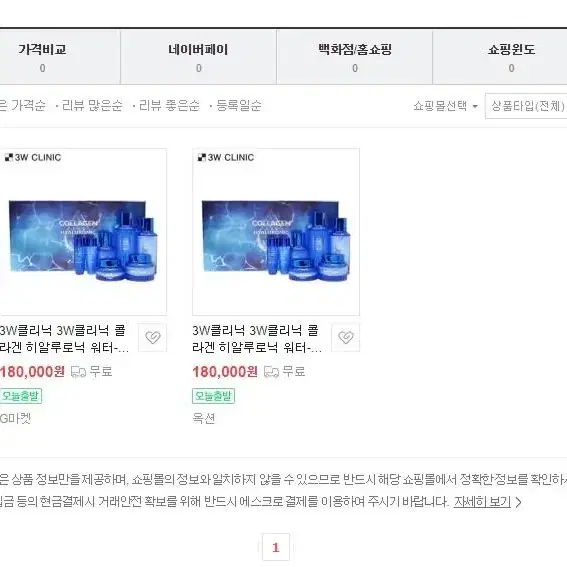Click free shipping truck icon, G마켓 item
This screenshot has width=567, height=567.
click(x=78, y=372)
